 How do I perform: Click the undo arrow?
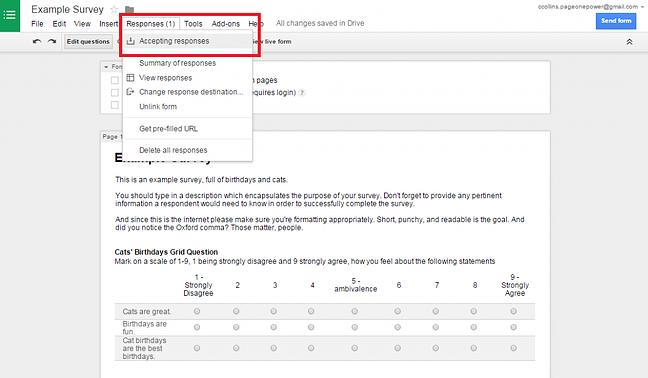pyautogui.click(x=37, y=41)
